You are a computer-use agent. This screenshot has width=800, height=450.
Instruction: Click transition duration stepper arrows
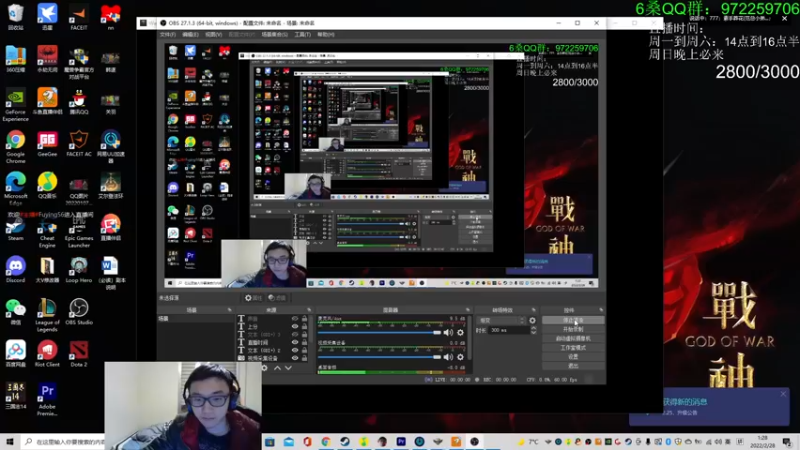pyautogui.click(x=533, y=330)
